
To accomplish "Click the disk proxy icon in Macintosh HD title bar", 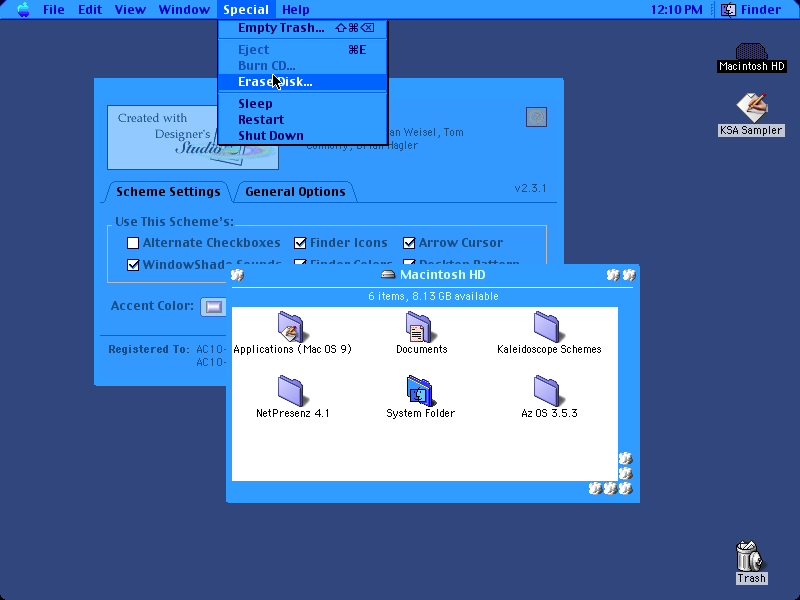I will [388, 274].
